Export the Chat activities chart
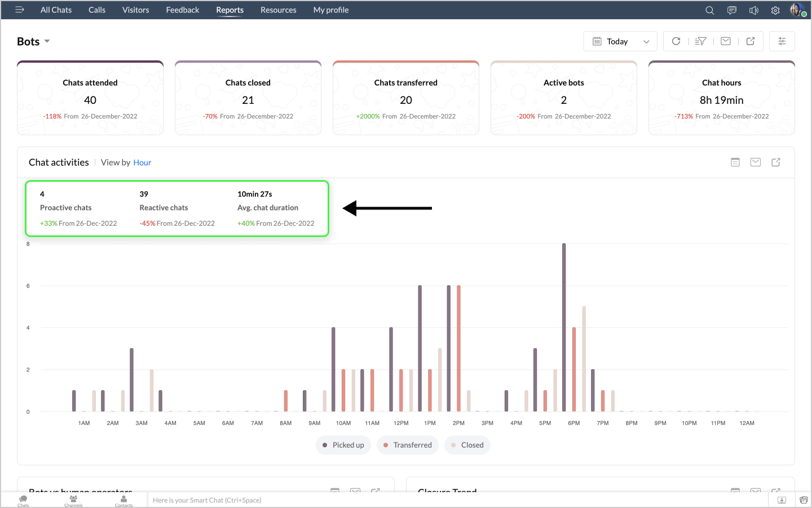The height and width of the screenshot is (508, 812). coord(776,163)
